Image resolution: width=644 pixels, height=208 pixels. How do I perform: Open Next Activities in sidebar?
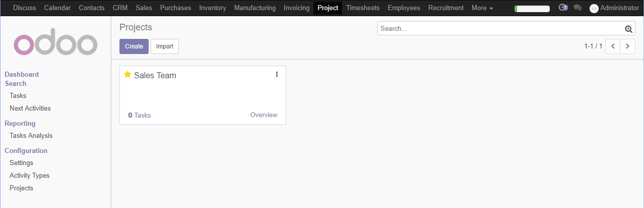pos(30,108)
